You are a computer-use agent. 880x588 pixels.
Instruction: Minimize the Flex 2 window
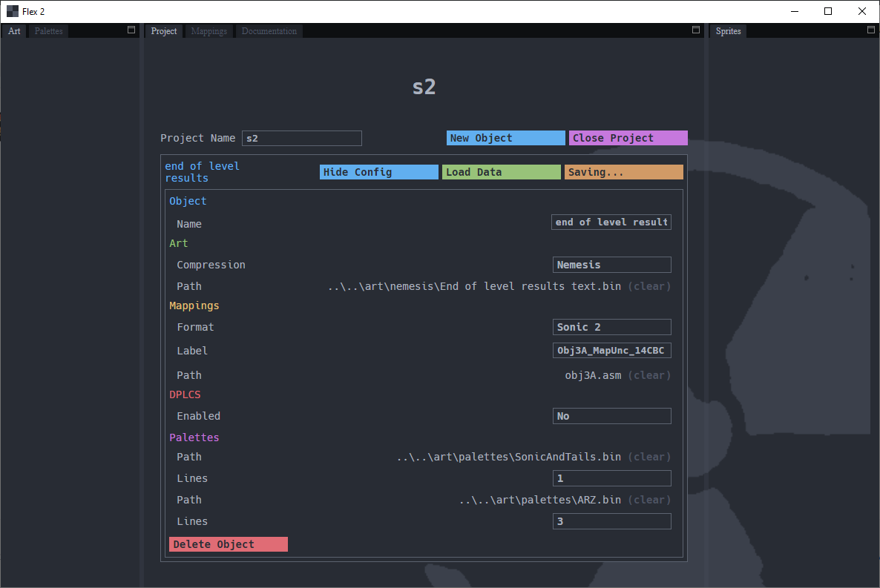tap(795, 11)
